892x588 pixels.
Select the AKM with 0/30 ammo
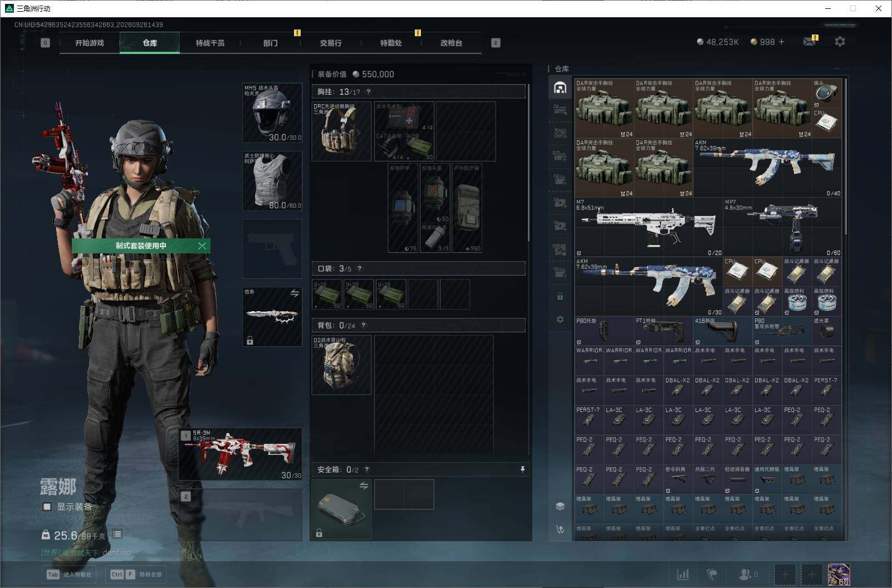point(649,287)
